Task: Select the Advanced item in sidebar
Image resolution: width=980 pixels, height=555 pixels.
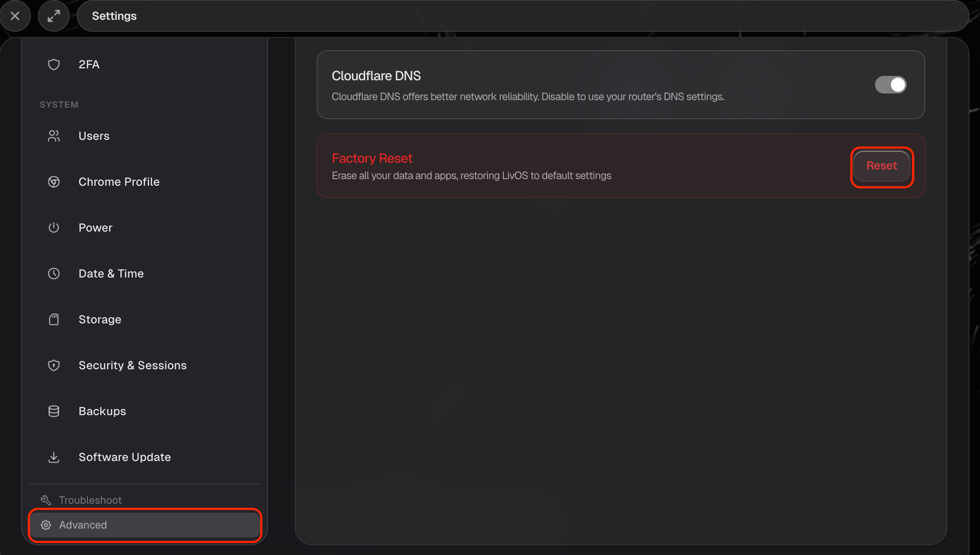Action: click(x=145, y=525)
